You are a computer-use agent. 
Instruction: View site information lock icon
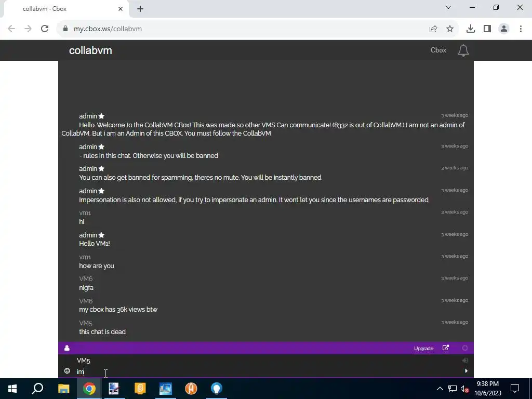point(65,29)
